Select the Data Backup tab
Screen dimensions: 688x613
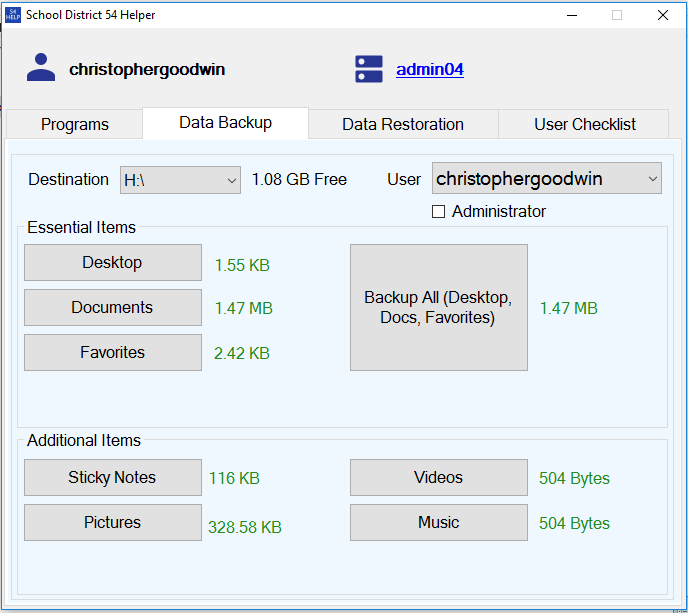click(225, 123)
